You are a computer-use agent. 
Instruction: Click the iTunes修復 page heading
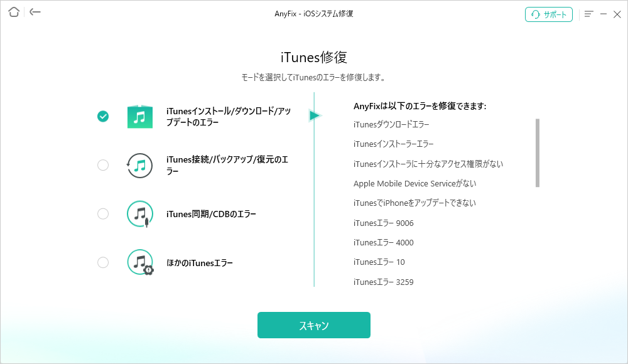(313, 57)
